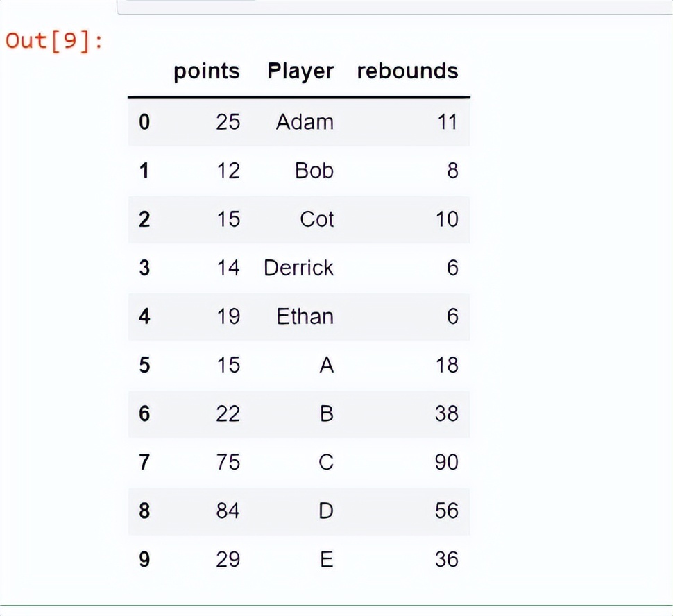This screenshot has height=616, width=673.
Task: Select the cell with name Cot
Action: 317,219
